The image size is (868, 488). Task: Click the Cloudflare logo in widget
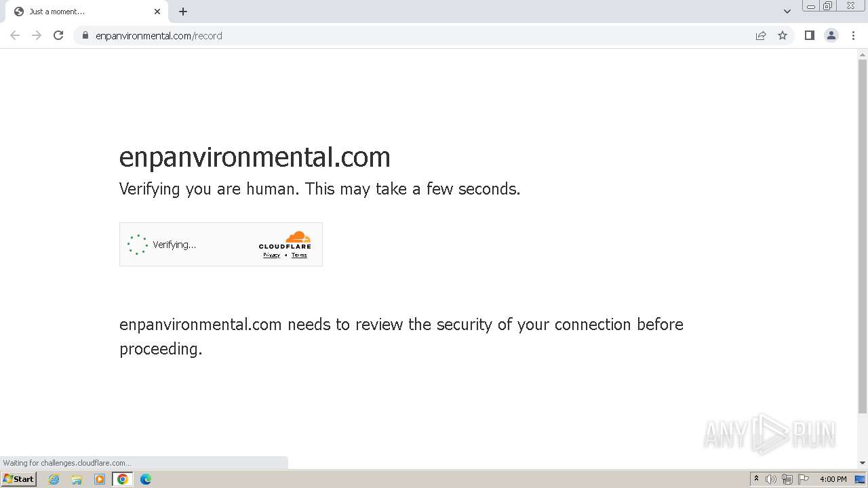[285, 241]
